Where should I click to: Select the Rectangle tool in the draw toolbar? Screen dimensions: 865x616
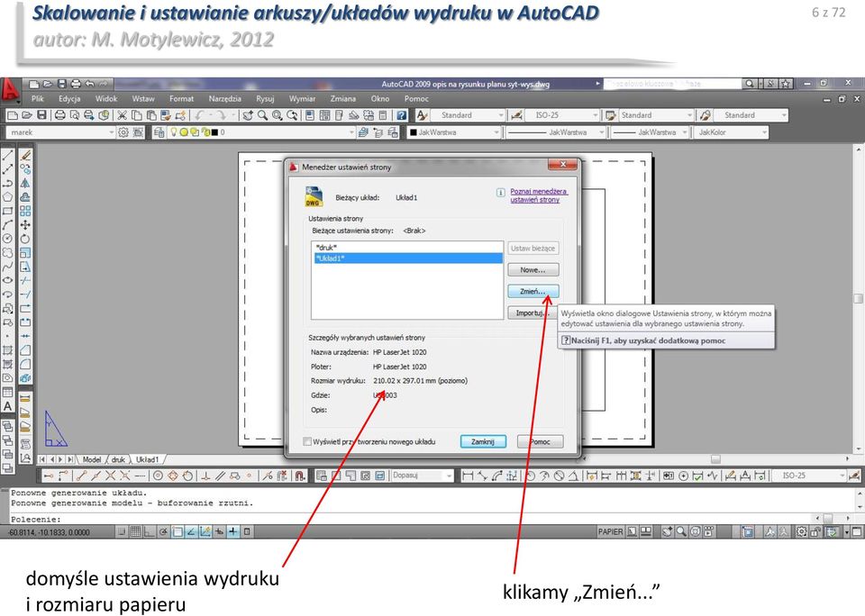8,212
